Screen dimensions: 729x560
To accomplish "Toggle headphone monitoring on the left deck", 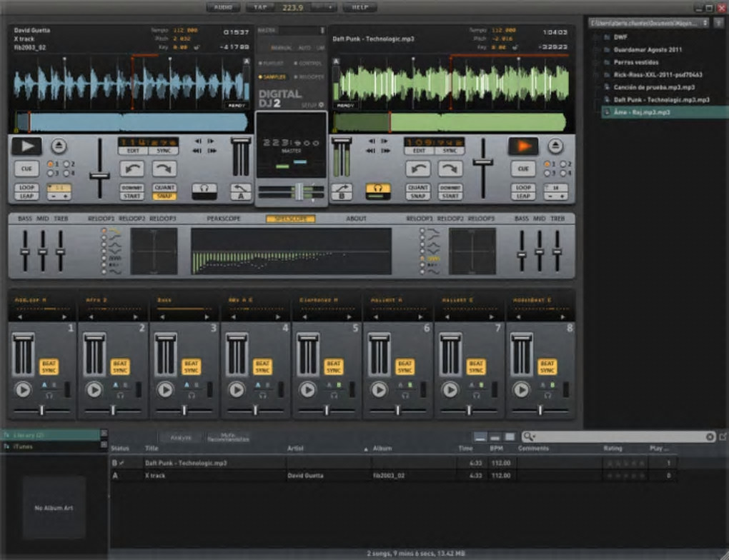I will [x=204, y=191].
